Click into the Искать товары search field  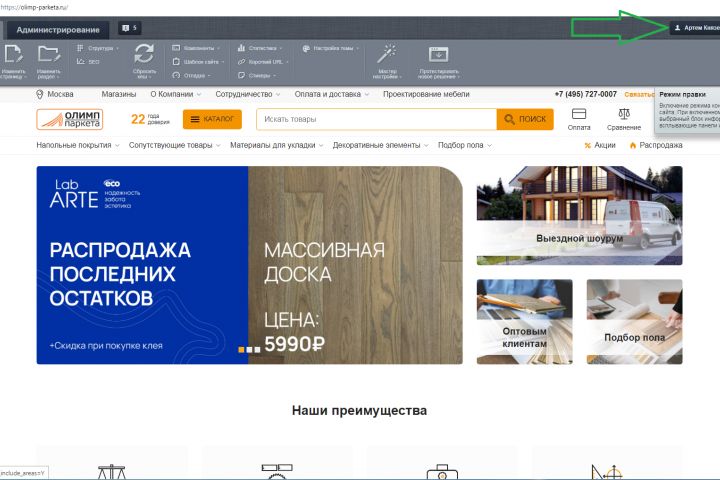coord(377,119)
